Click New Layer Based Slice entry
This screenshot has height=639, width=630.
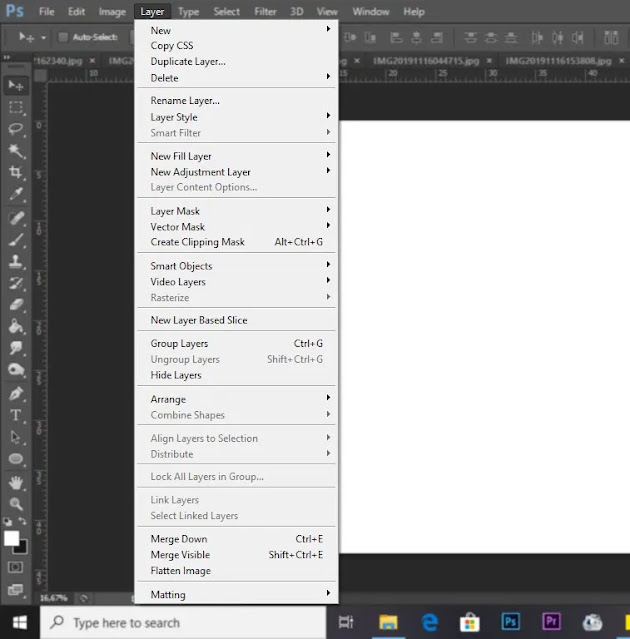pos(236,320)
